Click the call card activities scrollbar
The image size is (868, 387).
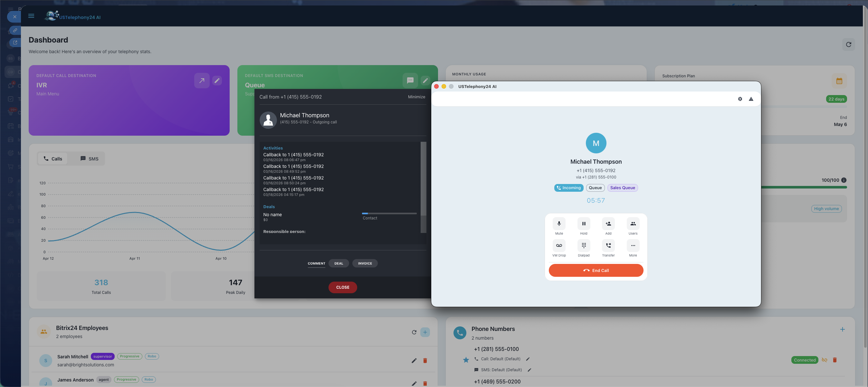pyautogui.click(x=423, y=179)
